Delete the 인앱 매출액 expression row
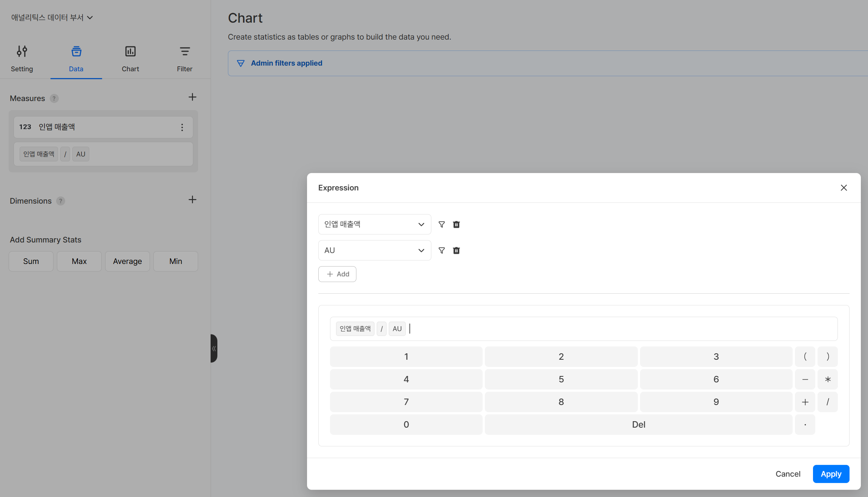The height and width of the screenshot is (497, 868). point(456,224)
